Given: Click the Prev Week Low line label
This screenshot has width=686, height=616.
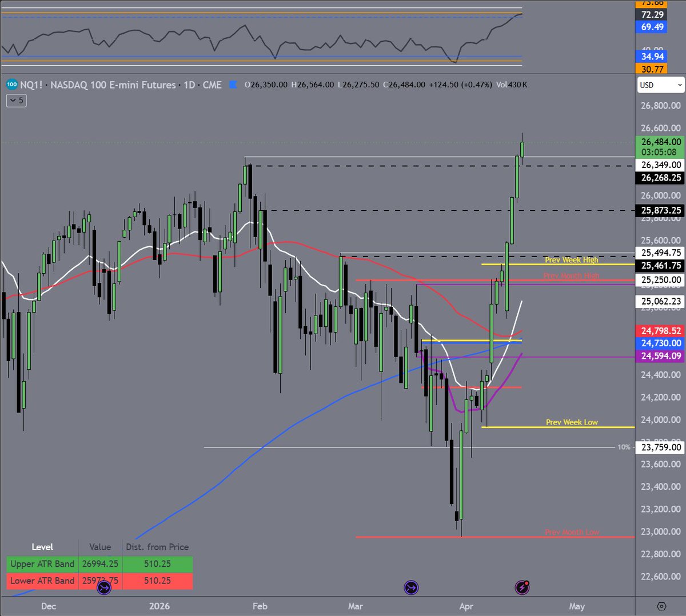Looking at the screenshot, I should coord(572,422).
